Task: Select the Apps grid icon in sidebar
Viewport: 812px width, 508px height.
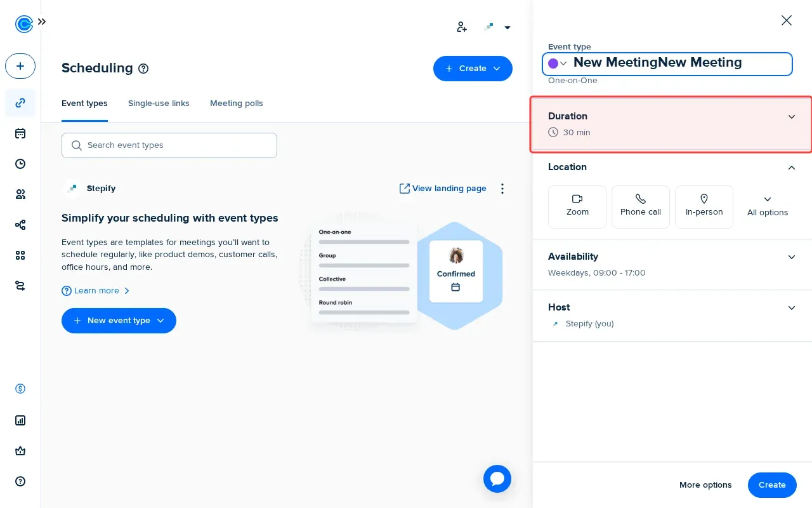Action: pyautogui.click(x=20, y=255)
